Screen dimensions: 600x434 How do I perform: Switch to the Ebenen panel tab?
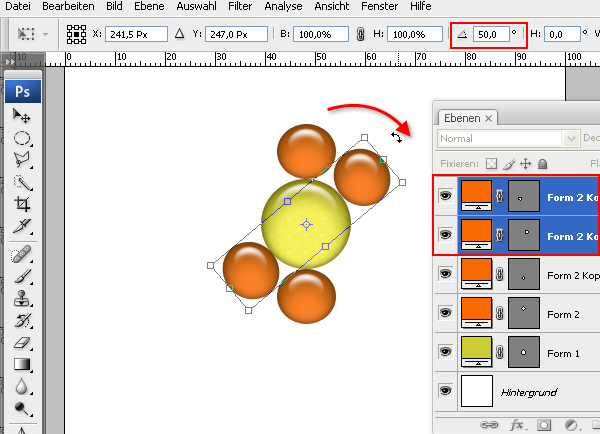coord(460,118)
